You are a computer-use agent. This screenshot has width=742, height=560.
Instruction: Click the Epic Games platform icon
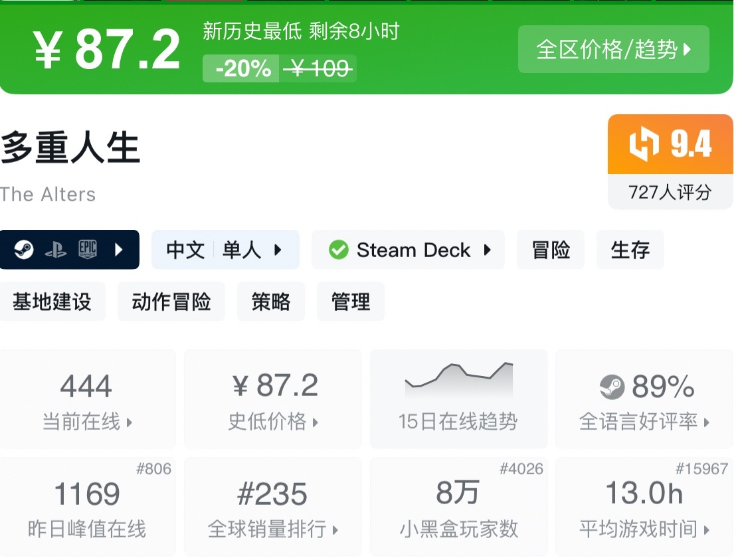tap(88, 250)
